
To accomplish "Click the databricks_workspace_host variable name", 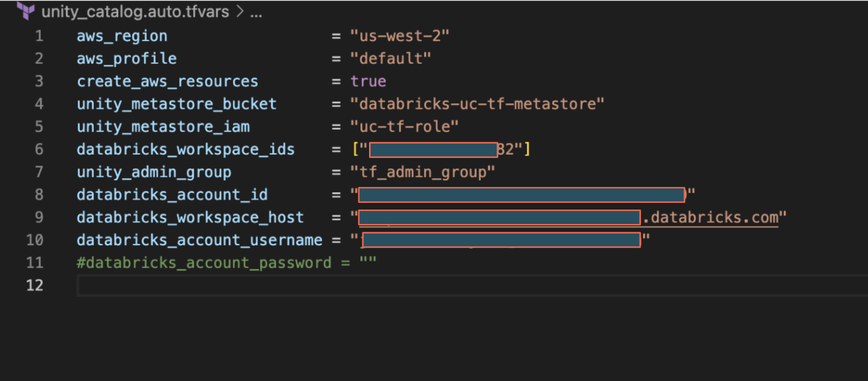I will pos(190,217).
